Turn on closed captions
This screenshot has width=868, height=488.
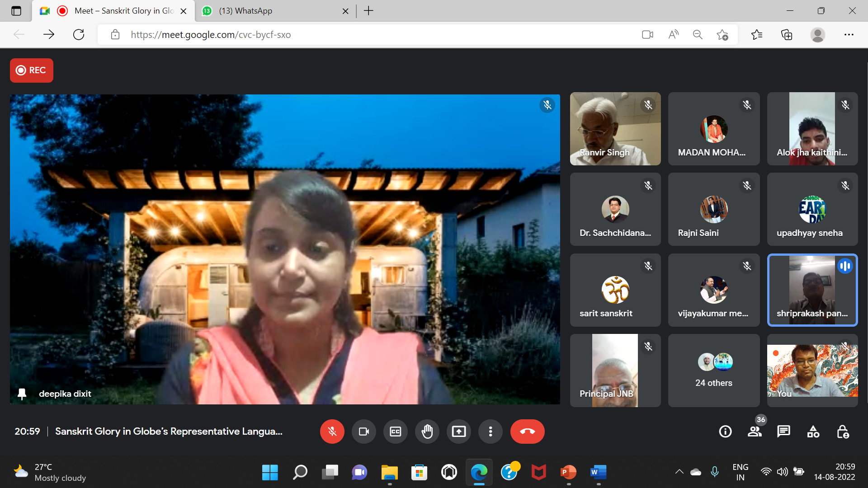395,432
